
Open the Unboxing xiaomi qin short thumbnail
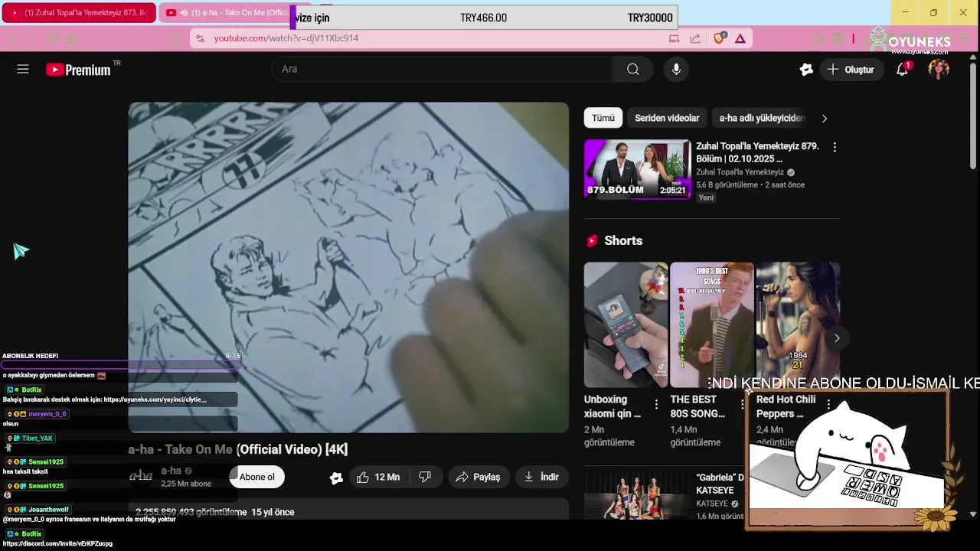point(626,324)
